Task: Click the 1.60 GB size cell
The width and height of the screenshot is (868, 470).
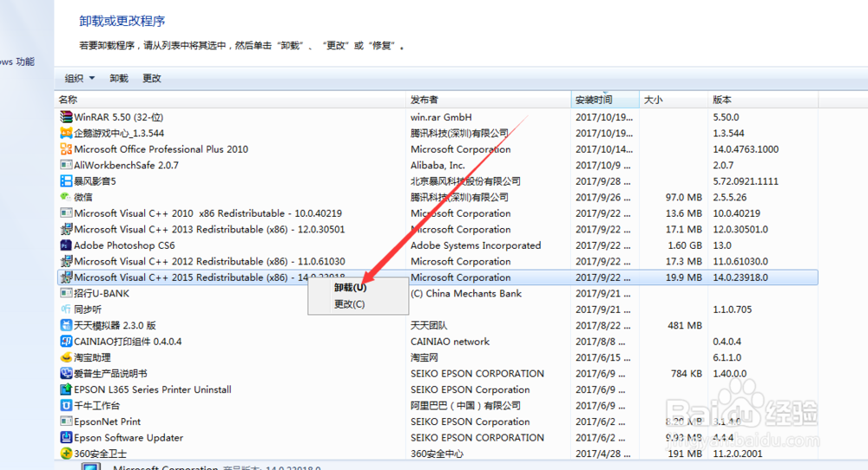Action: [685, 245]
